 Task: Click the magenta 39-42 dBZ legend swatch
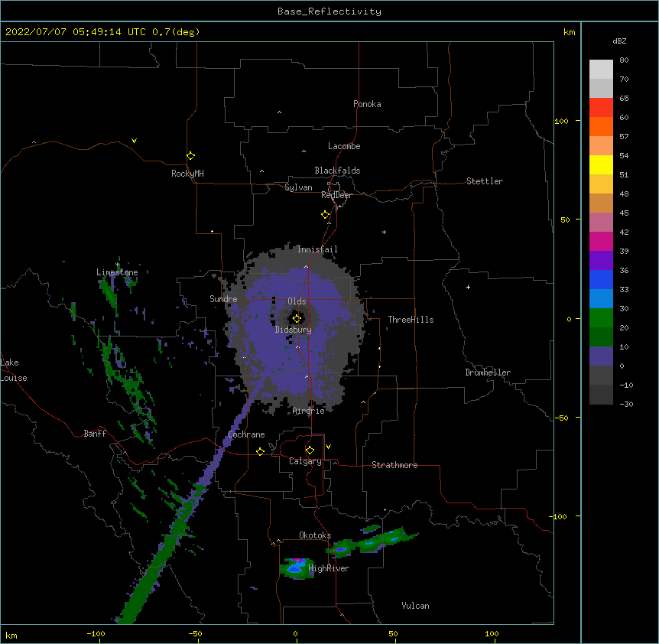click(x=601, y=241)
